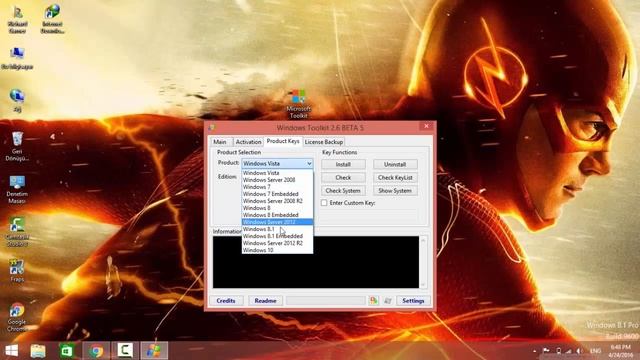Click the volume icon in system tray

(x=580, y=351)
